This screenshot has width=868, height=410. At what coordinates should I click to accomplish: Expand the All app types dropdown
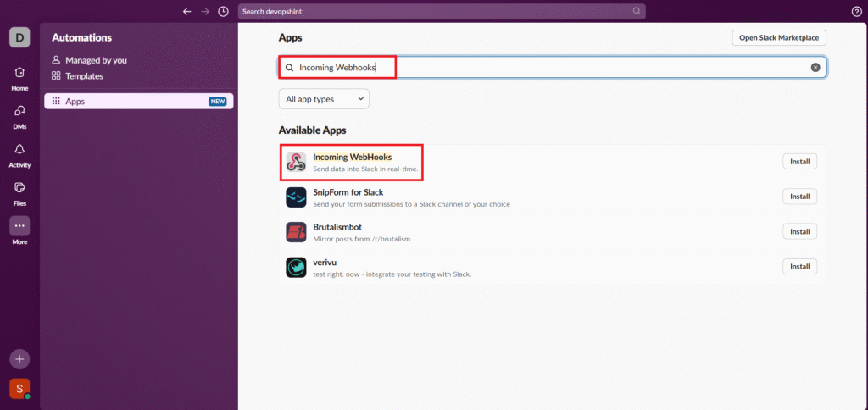point(324,99)
